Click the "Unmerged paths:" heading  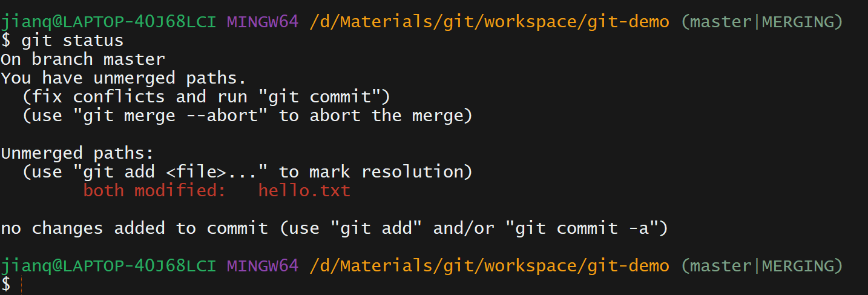pyautogui.click(x=78, y=153)
